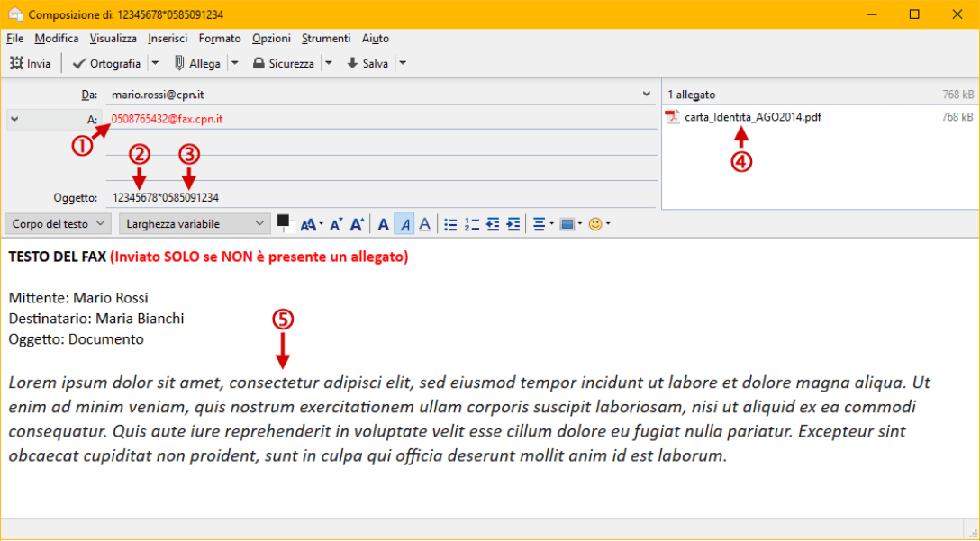Decrease the font size

click(336, 224)
